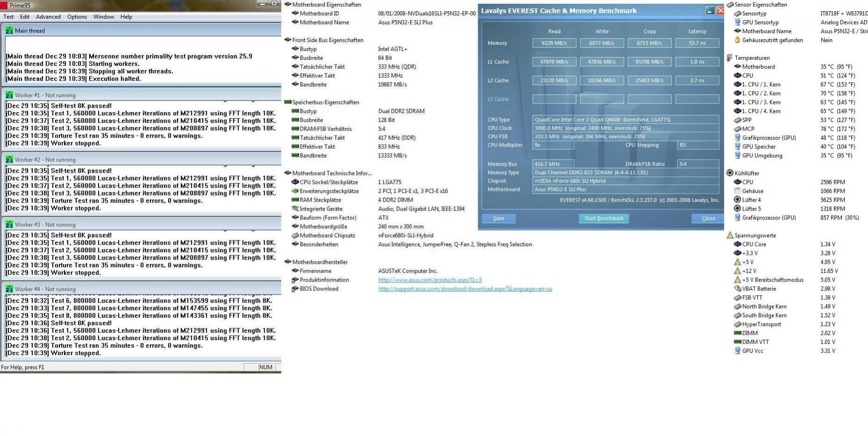Select the CPU Core 1.34 V row
The image size is (868, 436).
point(785,244)
